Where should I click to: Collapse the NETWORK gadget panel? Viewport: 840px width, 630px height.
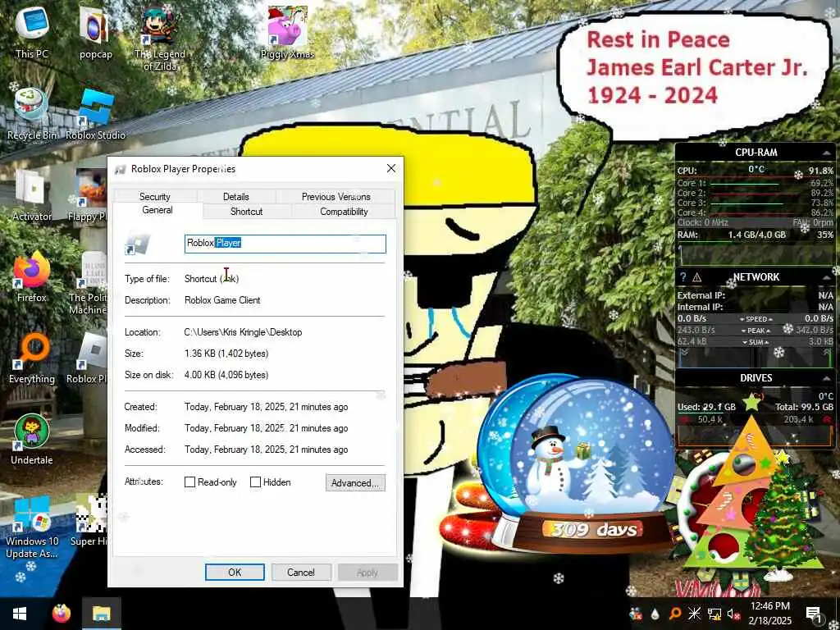point(827,277)
